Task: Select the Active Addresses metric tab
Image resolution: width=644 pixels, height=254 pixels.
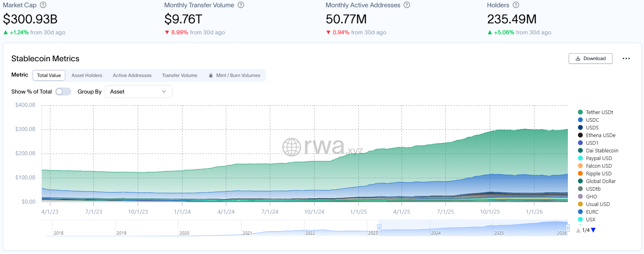Action: pyautogui.click(x=132, y=75)
